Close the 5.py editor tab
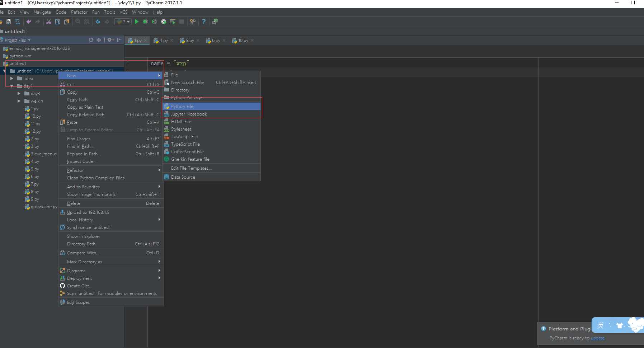 coord(198,41)
